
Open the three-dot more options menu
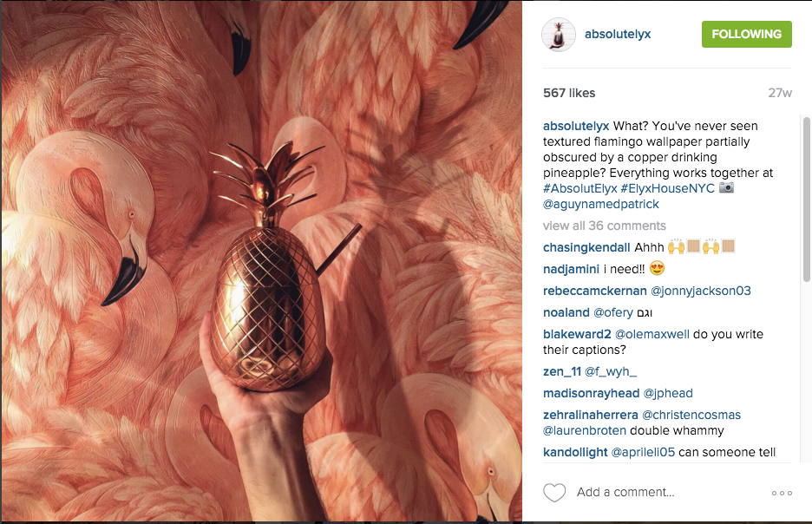coord(782,493)
